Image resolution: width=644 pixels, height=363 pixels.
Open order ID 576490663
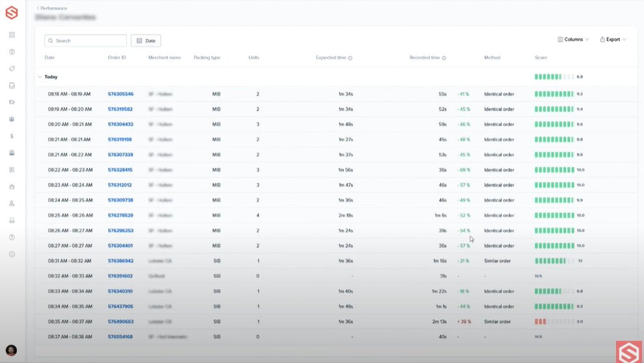pos(120,321)
